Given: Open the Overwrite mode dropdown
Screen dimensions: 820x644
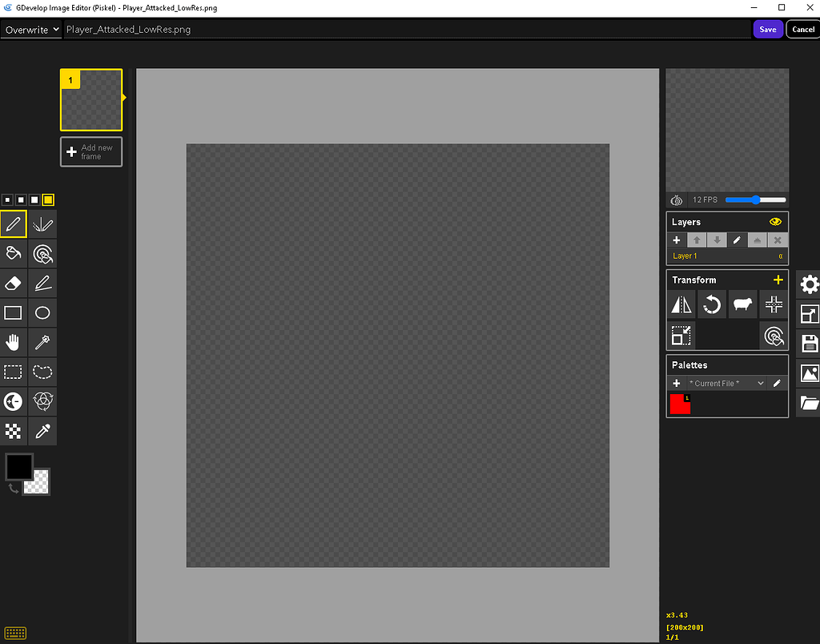Looking at the screenshot, I should [30, 29].
